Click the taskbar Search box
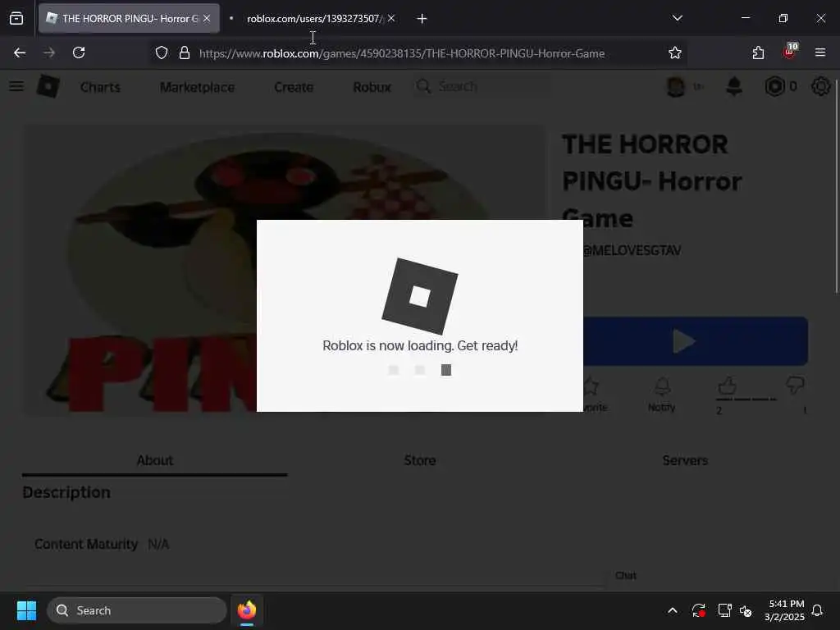 tap(137, 610)
